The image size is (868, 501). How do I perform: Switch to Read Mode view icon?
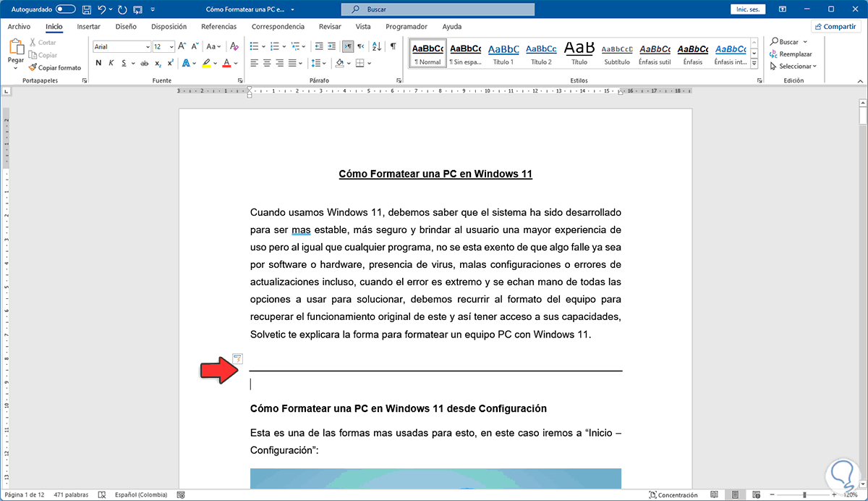[x=714, y=495]
